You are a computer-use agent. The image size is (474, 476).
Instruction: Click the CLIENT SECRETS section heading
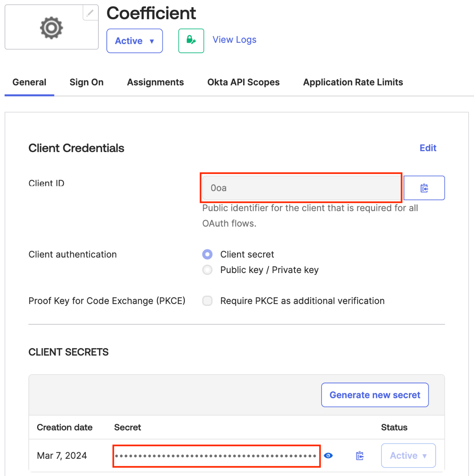[69, 352]
